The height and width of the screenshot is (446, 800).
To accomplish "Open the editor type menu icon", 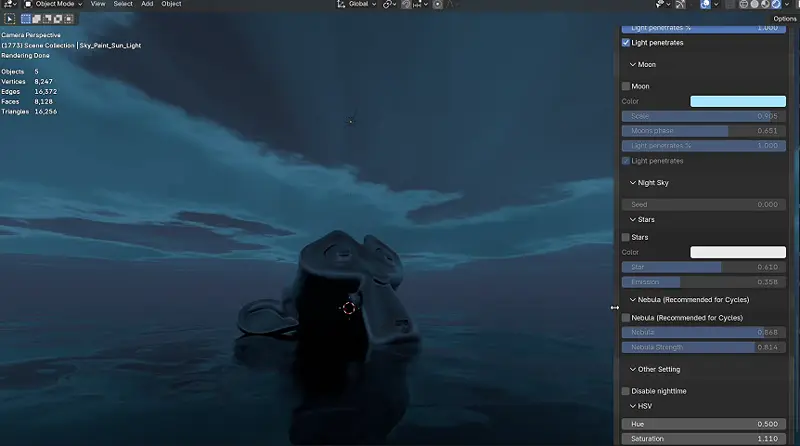I will (x=9, y=4).
